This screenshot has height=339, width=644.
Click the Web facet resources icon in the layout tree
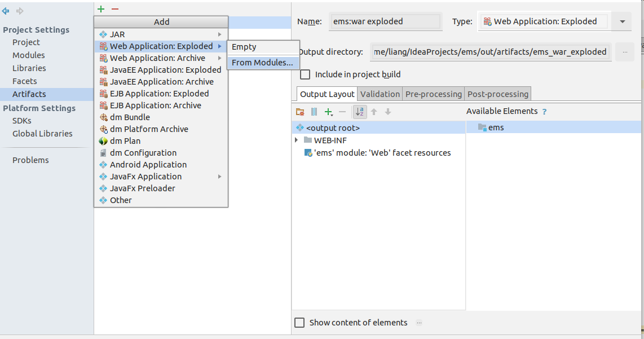[x=308, y=153]
